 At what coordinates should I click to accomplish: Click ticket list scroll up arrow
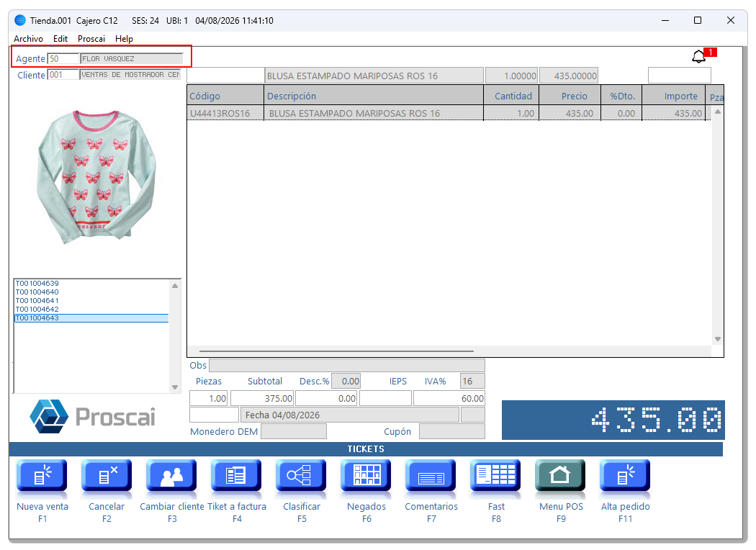(175, 286)
